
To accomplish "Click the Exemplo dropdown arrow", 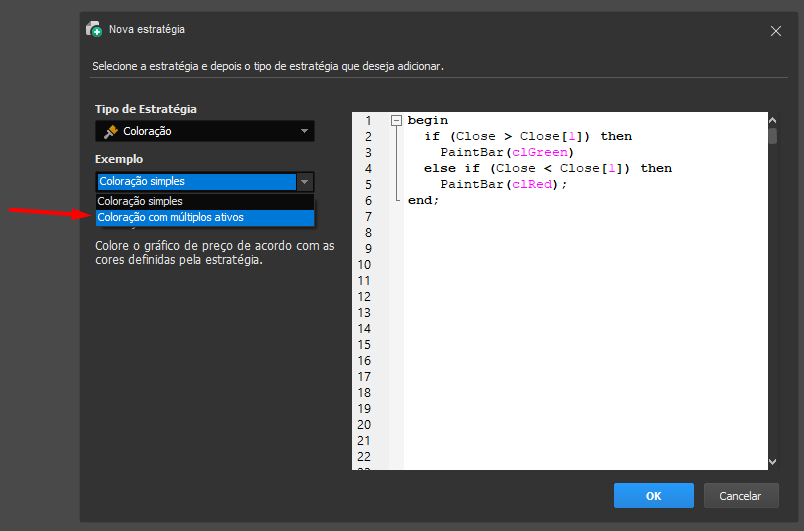I will pos(305,182).
